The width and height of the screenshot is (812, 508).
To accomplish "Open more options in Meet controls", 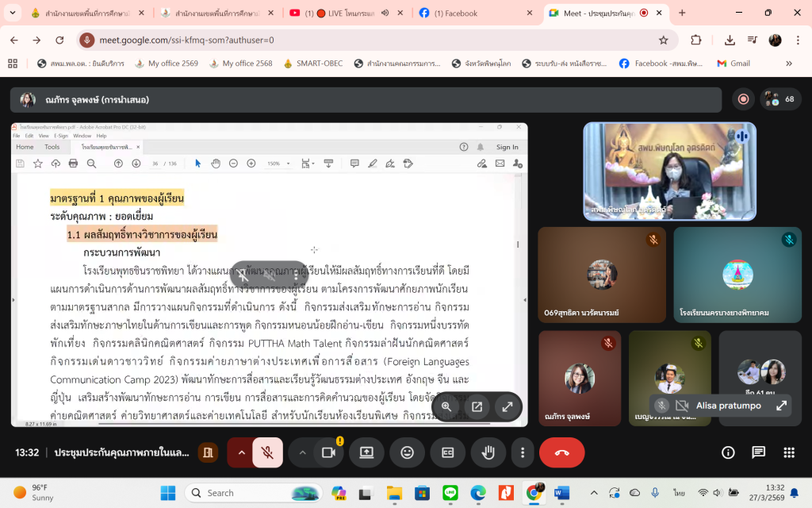I will point(522,452).
